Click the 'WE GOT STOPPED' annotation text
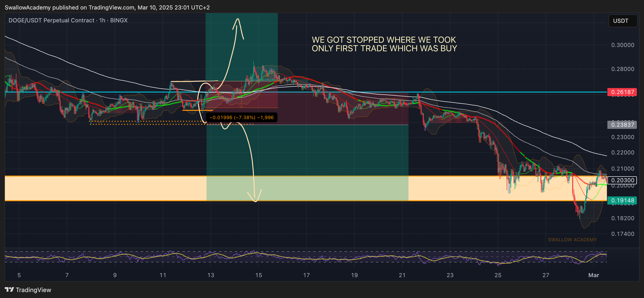 384,44
